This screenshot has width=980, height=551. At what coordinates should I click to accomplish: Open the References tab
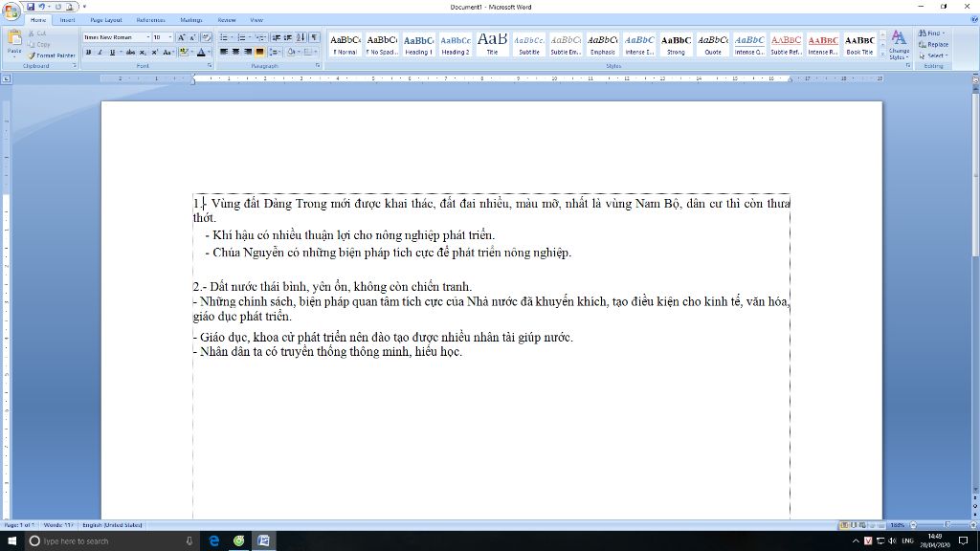(150, 20)
